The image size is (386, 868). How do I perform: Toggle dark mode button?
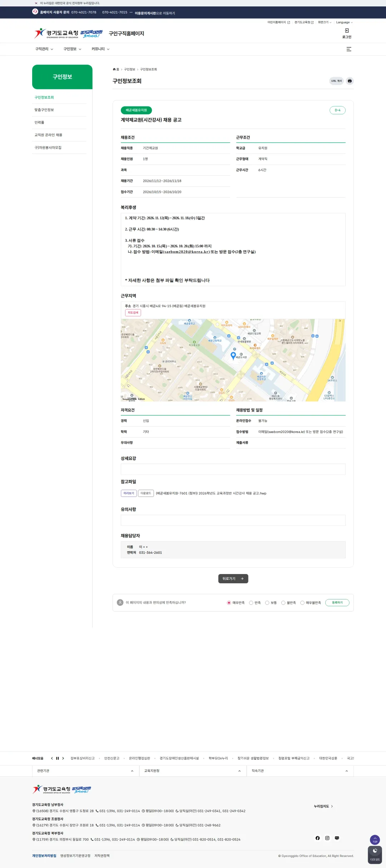pos(375,855)
